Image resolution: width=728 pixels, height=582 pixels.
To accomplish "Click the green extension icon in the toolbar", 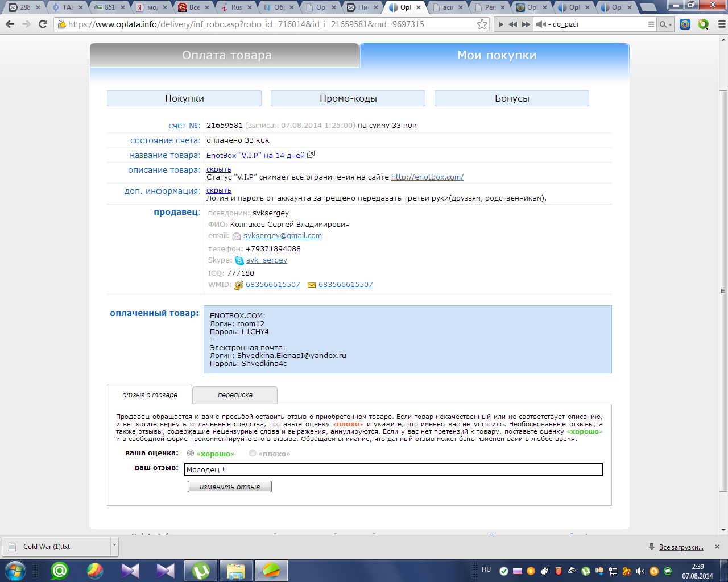I will (x=704, y=24).
